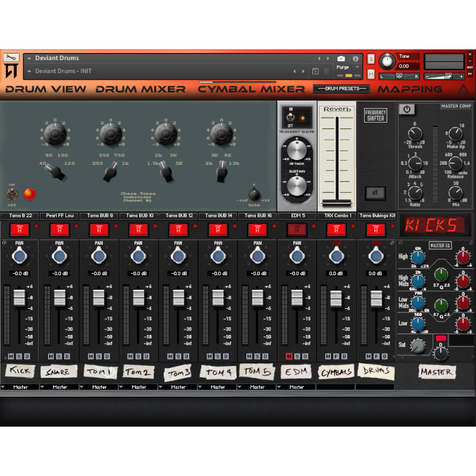Click the Tama B 22 red logo button
Screen dimensions: 476x476
(x=20, y=230)
